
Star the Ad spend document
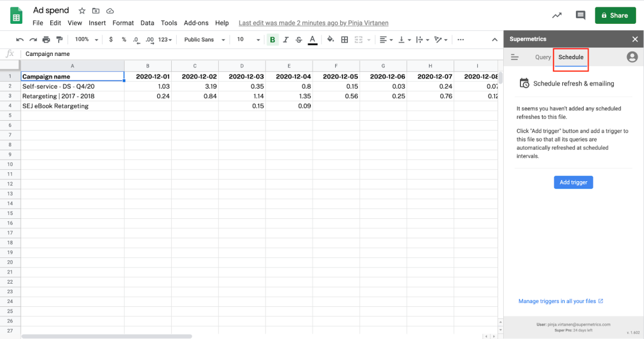(82, 11)
